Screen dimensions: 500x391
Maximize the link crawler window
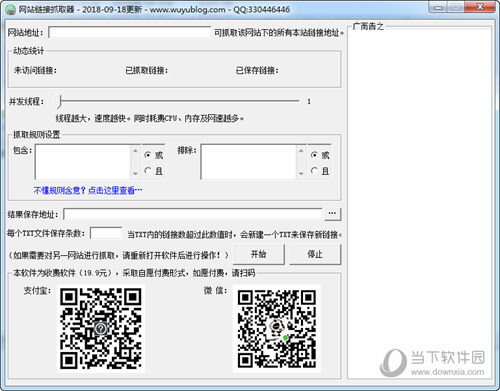[x=456, y=7]
